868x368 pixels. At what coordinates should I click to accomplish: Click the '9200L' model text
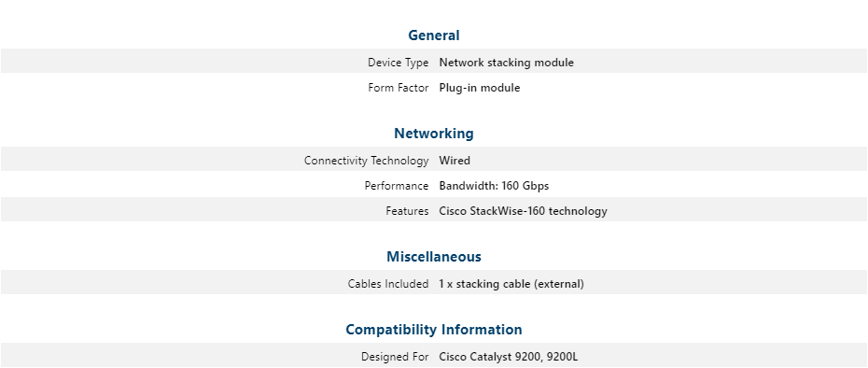pos(562,357)
